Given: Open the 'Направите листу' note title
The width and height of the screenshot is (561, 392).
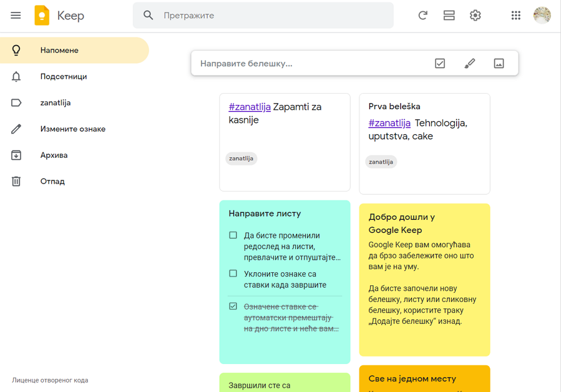Looking at the screenshot, I should coord(265,213).
